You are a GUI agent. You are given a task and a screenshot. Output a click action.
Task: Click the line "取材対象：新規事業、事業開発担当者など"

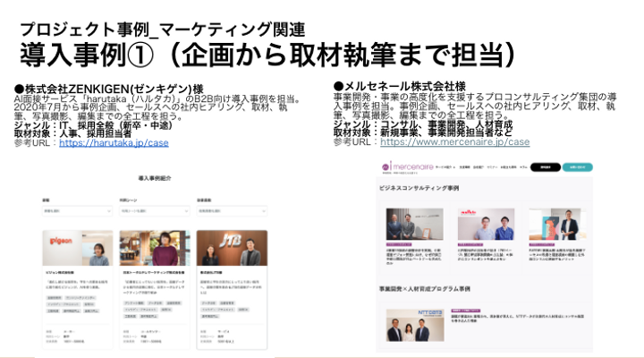[422, 132]
